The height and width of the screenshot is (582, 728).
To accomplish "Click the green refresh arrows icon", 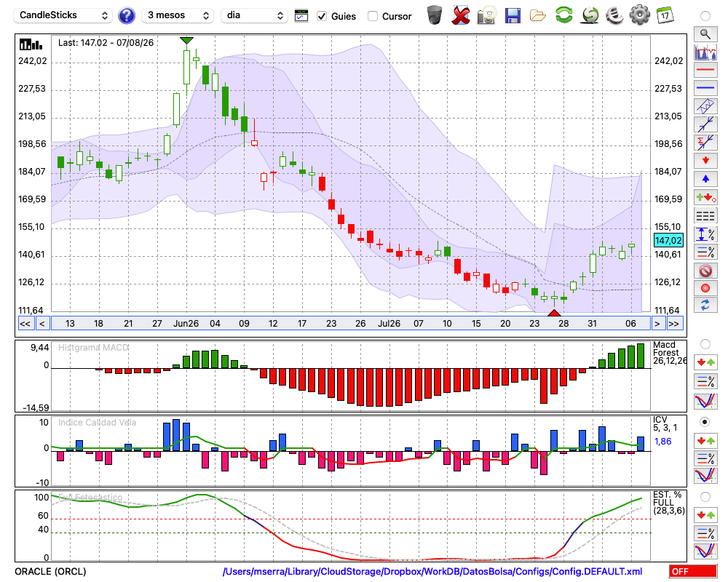I will pyautogui.click(x=563, y=15).
